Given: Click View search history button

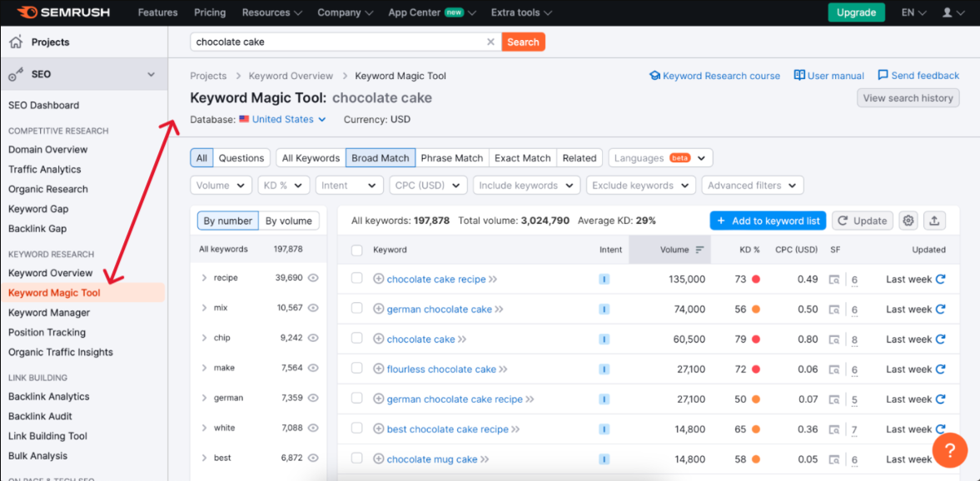Looking at the screenshot, I should (908, 98).
